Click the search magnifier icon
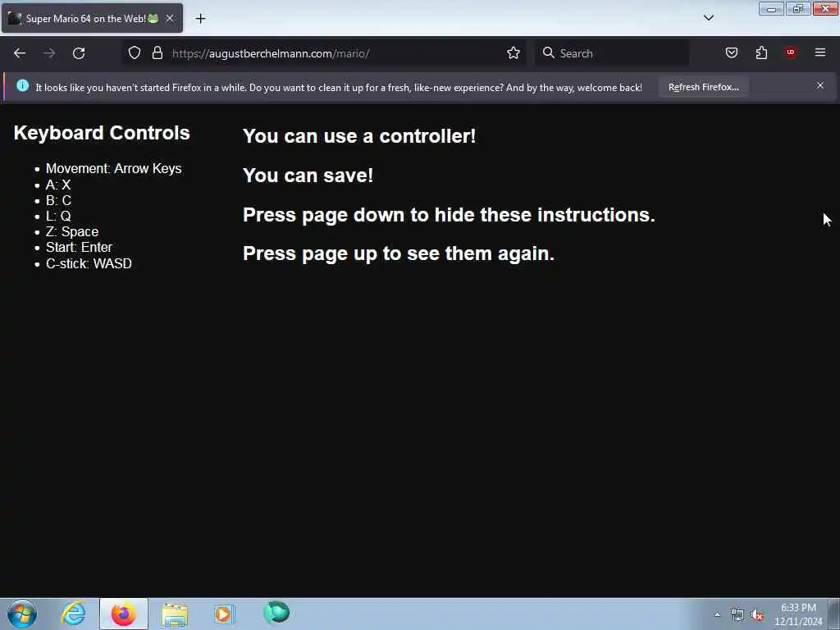Viewport: 840px width, 630px height. click(548, 52)
